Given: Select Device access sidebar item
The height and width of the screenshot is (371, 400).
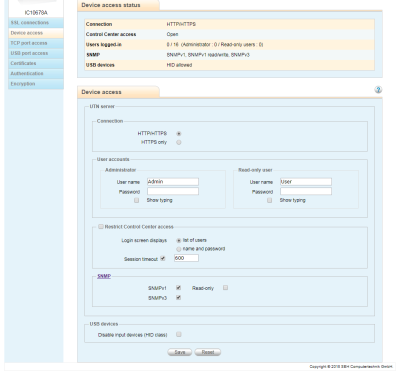Looking at the screenshot, I should click(x=36, y=33).
